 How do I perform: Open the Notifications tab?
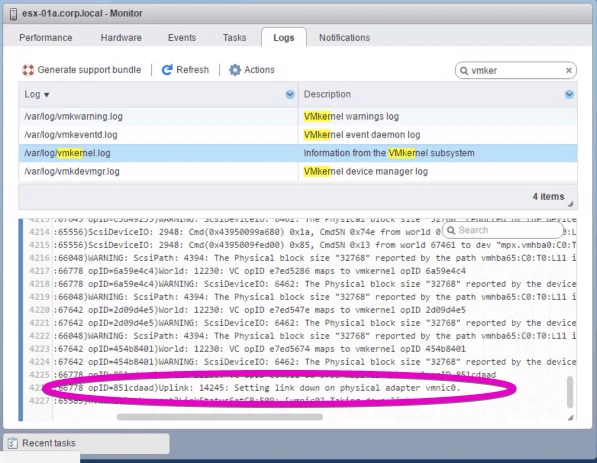pos(344,38)
